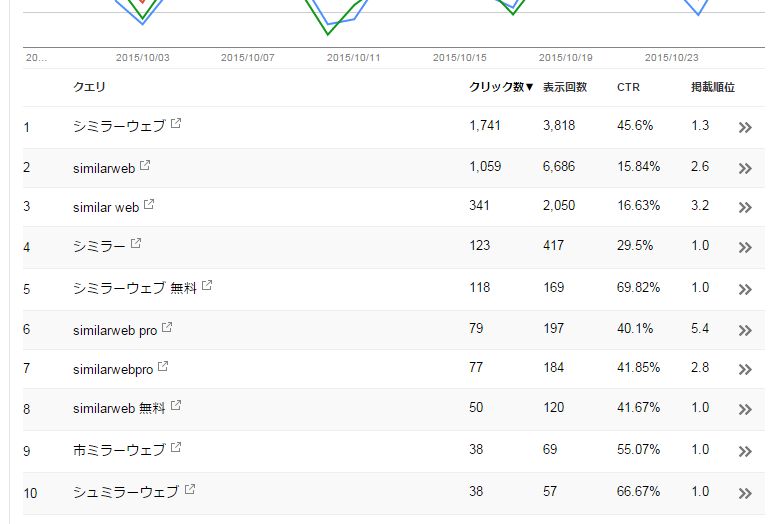Screen dimensions: 778x524
Task: Sort table by クリック数 column header
Action: click(501, 87)
